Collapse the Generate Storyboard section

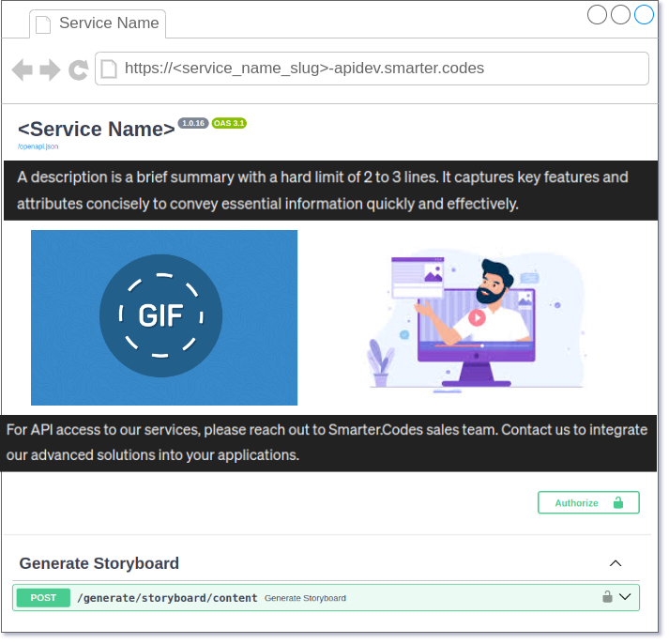point(616,563)
